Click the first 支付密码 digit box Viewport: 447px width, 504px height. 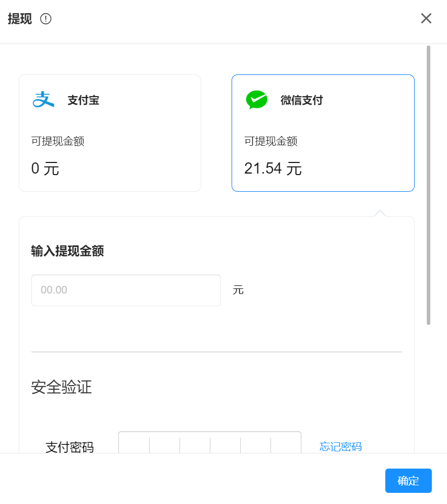[134, 445]
